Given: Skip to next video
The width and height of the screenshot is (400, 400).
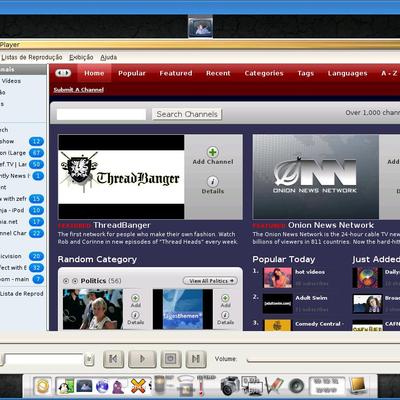Looking at the screenshot, I should [196, 359].
